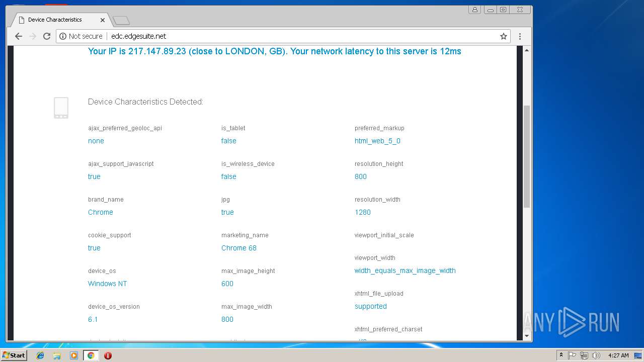Reload the page with refresh icon

[47, 36]
